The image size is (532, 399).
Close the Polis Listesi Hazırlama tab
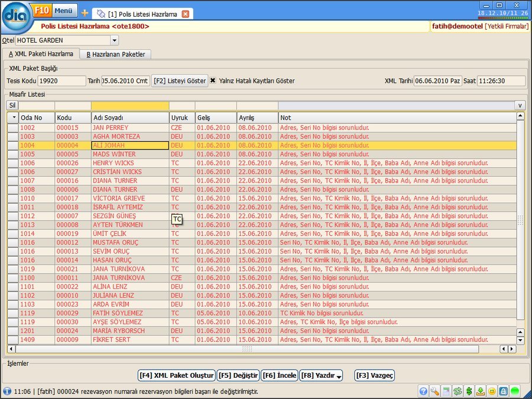[185, 14]
